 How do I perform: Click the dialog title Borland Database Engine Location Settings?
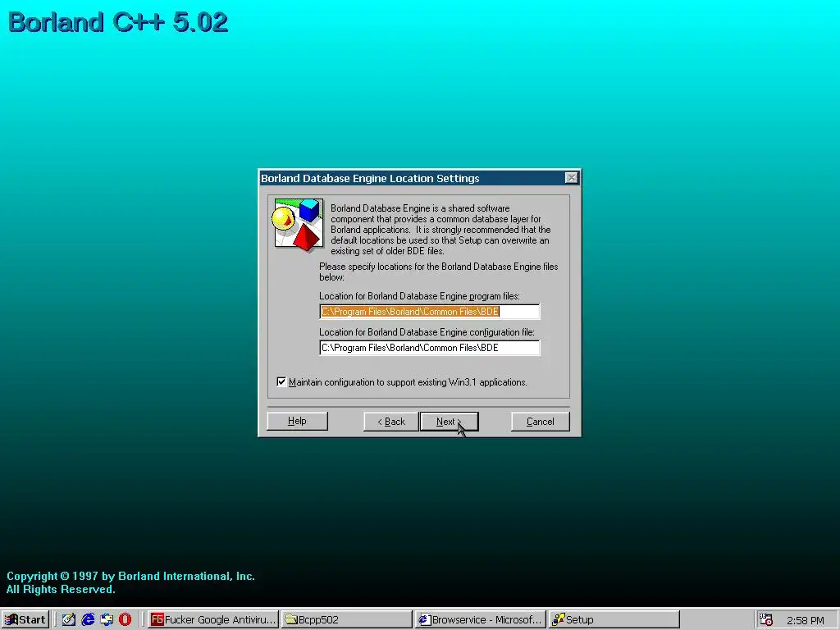click(x=370, y=178)
